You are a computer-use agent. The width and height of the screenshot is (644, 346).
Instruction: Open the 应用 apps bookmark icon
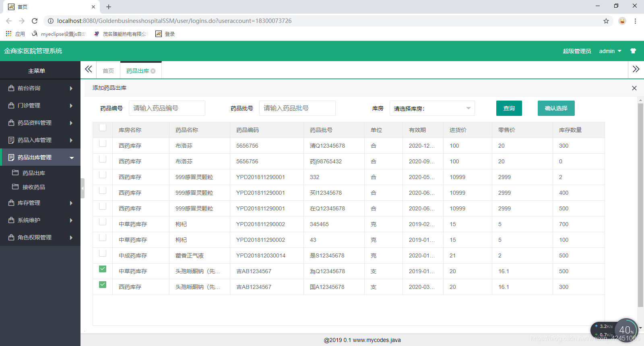click(8, 34)
